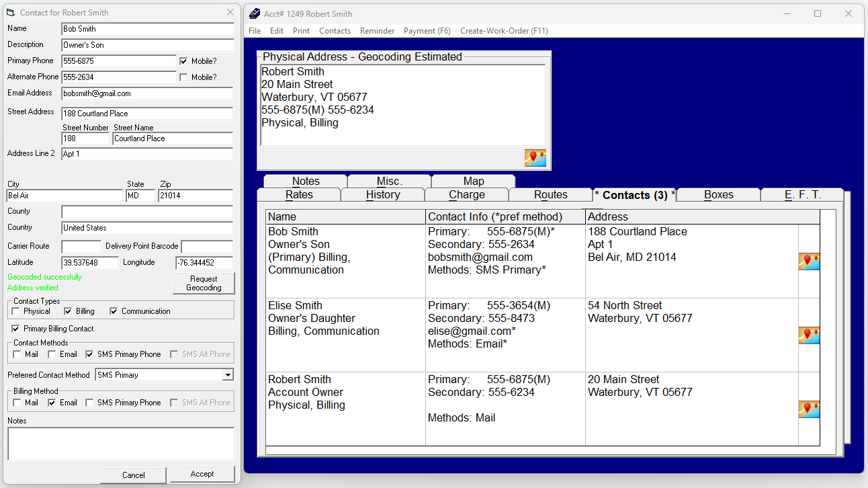Screen dimensions: 868x488
Task: Toggle Primary Billing Contact checkbox
Action: click(x=16, y=329)
